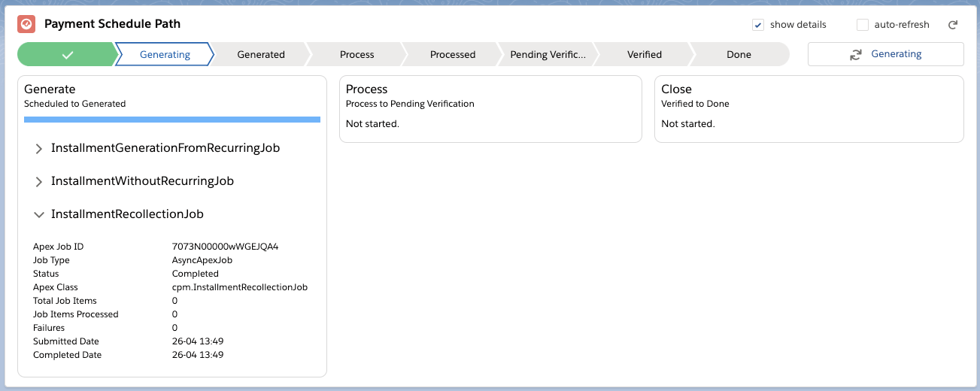Select the Process path stage
Screen dimensions: 980x391
click(357, 54)
